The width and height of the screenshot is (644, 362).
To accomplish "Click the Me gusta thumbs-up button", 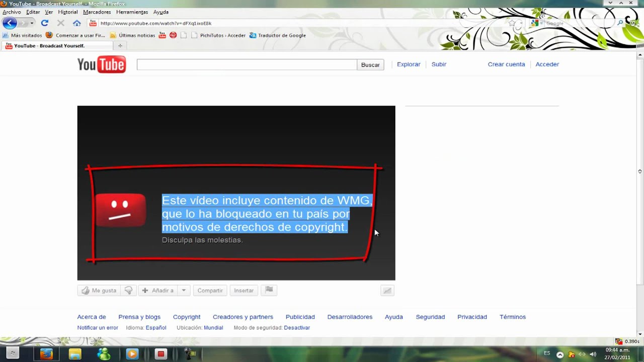I will tap(99, 291).
